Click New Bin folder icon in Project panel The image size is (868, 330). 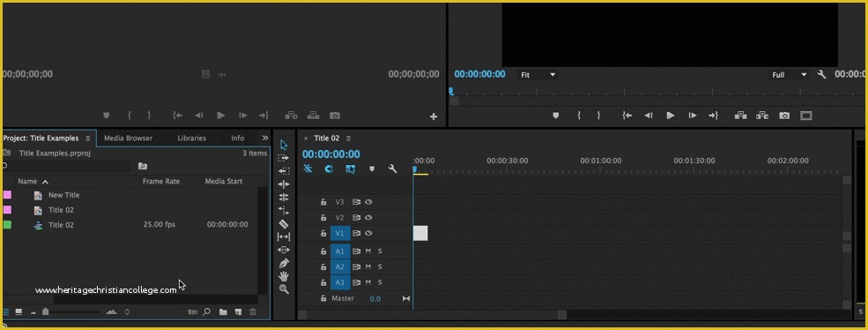(x=223, y=311)
